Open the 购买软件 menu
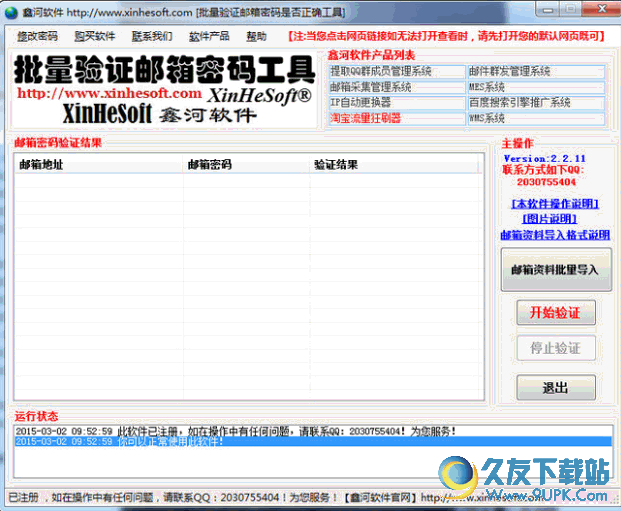Image resolution: width=621 pixels, height=511 pixels. [x=95, y=36]
